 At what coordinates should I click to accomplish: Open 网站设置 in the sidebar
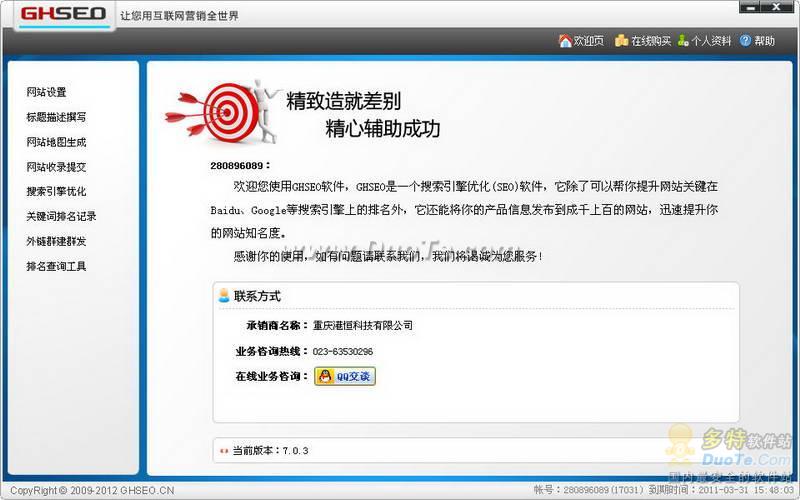46,92
